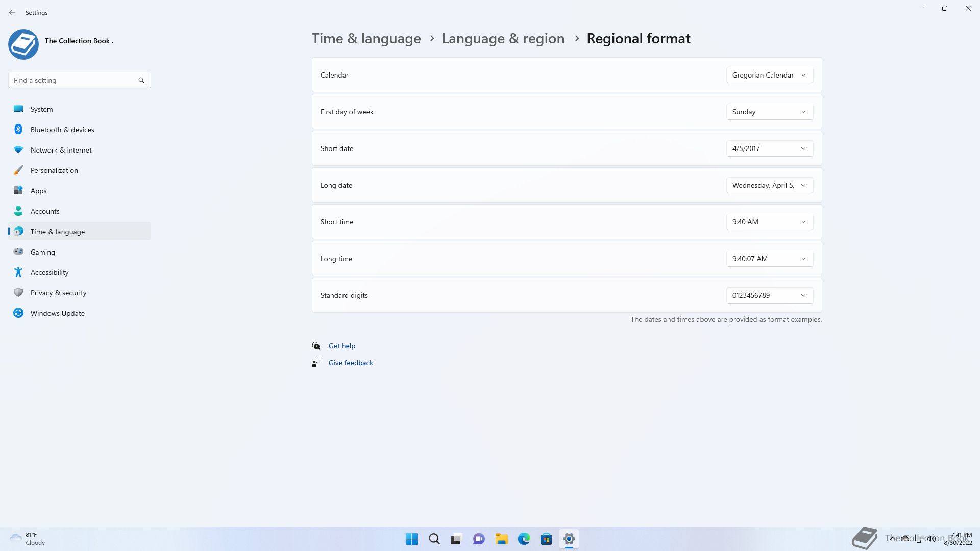Image resolution: width=980 pixels, height=551 pixels.
Task: Open Microsoft Edge from the taskbar
Action: [524, 539]
